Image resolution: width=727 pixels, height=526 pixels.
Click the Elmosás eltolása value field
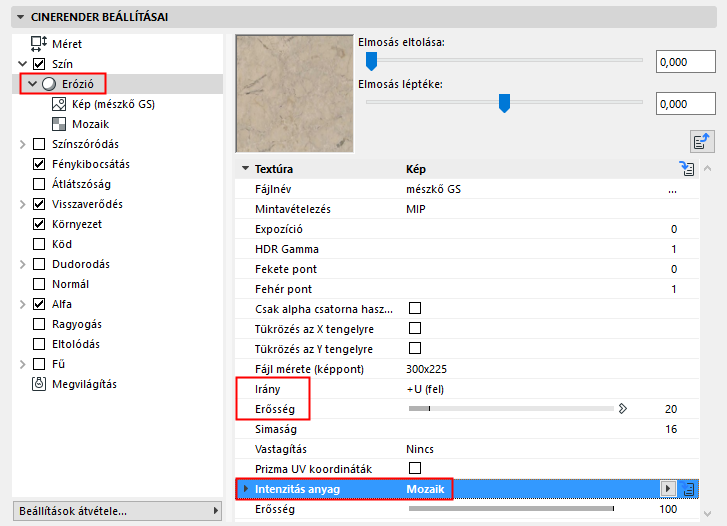685,62
